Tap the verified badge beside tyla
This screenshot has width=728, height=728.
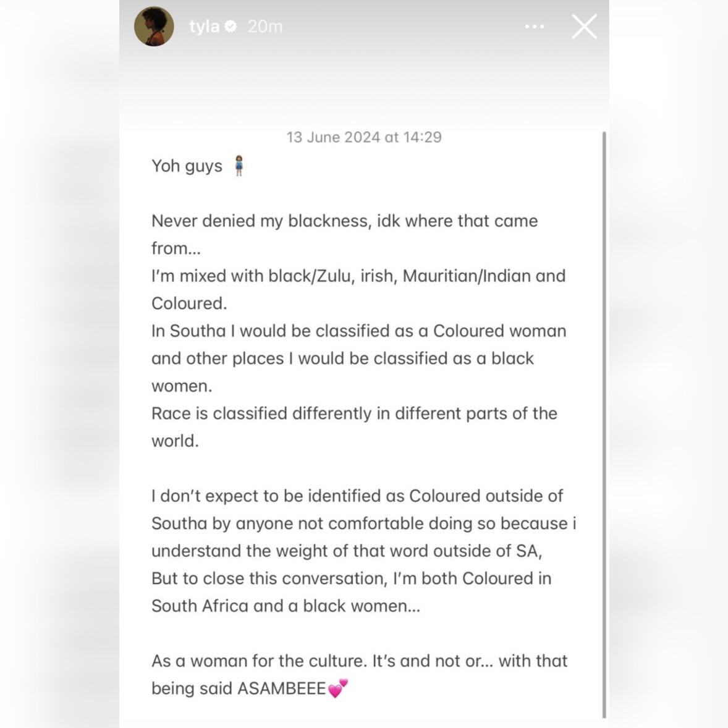point(231,27)
